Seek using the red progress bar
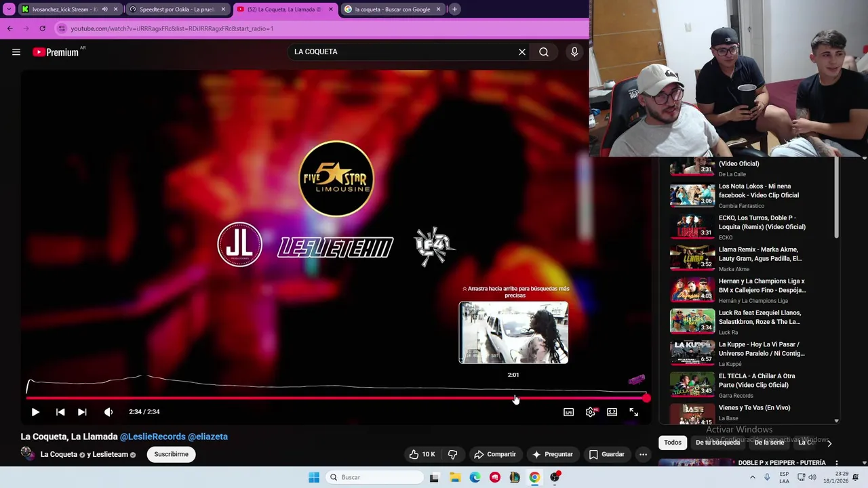 pyautogui.click(x=336, y=398)
